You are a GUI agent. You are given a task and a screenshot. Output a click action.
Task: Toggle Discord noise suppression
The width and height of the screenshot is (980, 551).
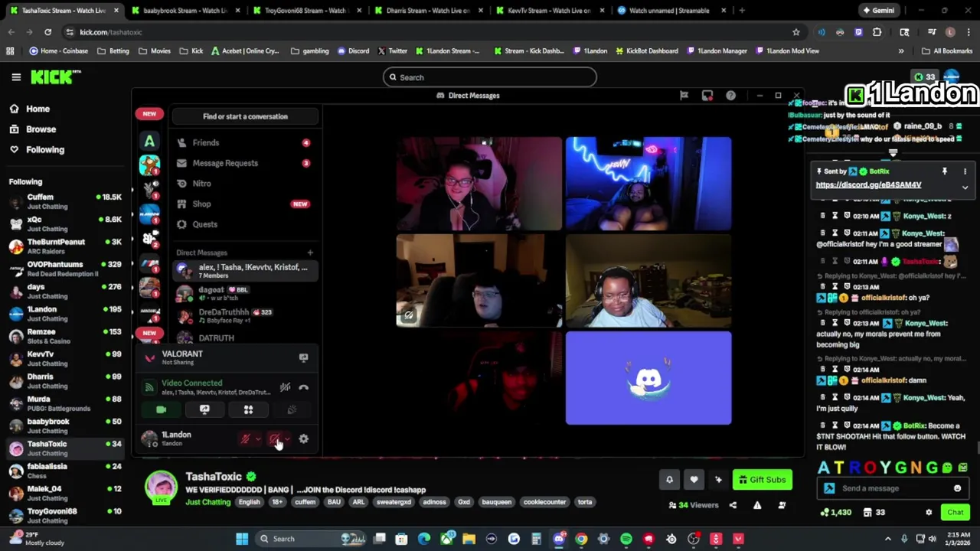click(285, 387)
